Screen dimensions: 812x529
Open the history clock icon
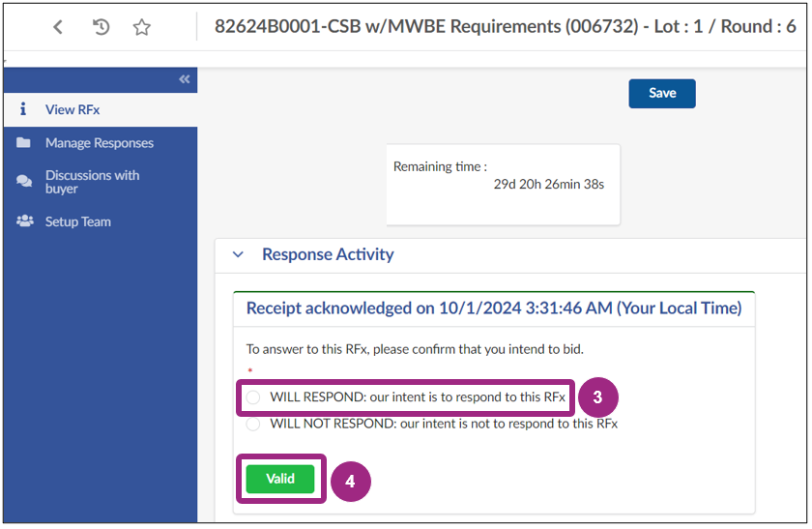pyautogui.click(x=101, y=27)
